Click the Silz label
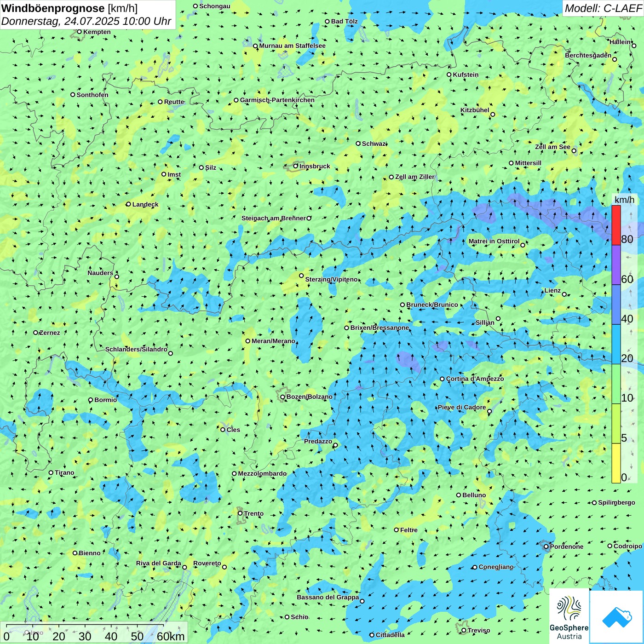This screenshot has width=644, height=644. coord(211,167)
